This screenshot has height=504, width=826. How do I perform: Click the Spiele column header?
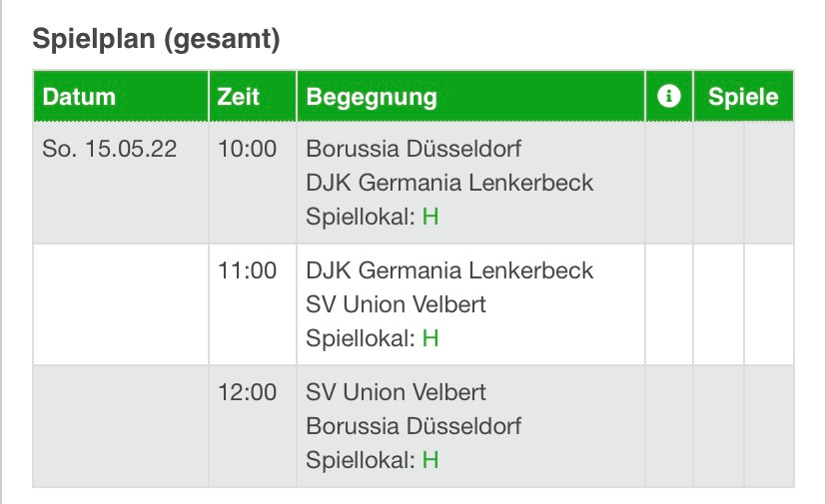coord(743,97)
